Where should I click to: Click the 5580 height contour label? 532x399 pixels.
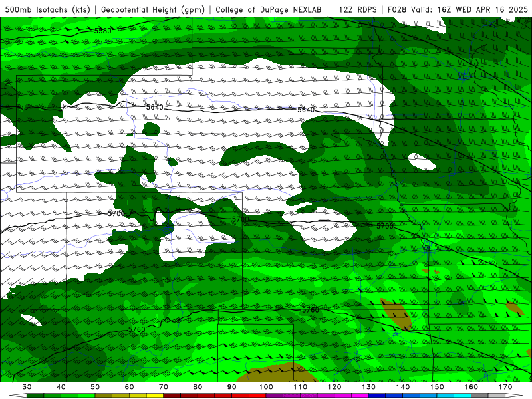pyautogui.click(x=103, y=31)
